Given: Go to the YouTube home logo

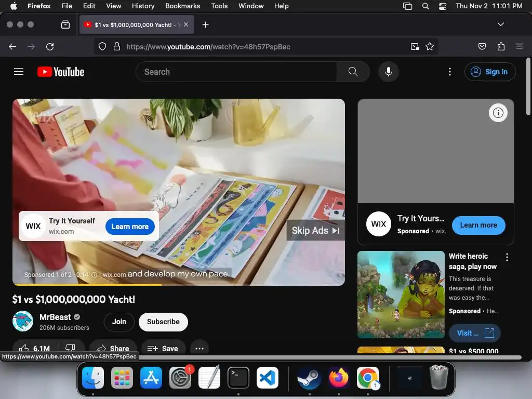Looking at the screenshot, I should [61, 72].
